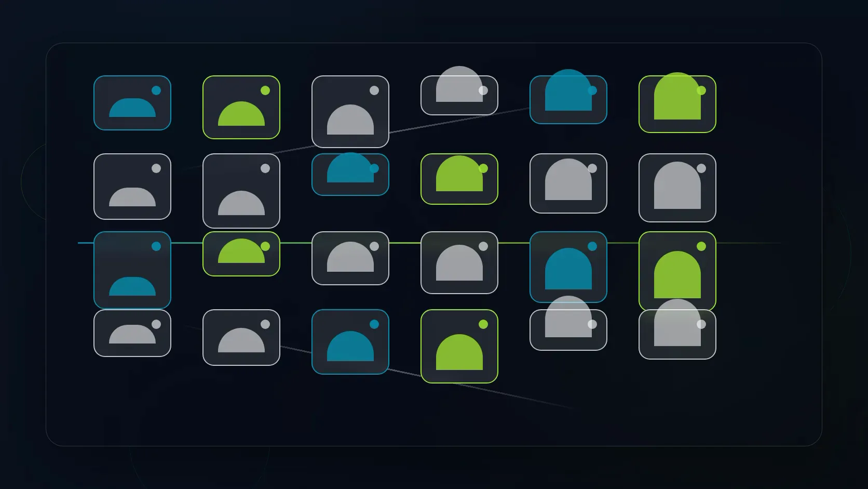This screenshot has height=489, width=868.
Task: Select the green dome in the second-row green card
Action: 459,174
